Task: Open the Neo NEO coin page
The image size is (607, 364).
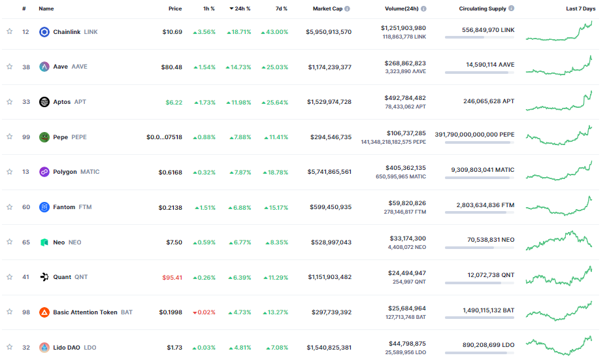Action: (67, 242)
